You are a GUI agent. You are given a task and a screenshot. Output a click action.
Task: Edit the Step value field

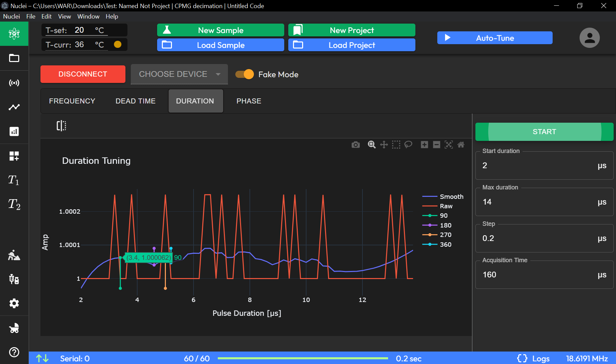[544, 238]
